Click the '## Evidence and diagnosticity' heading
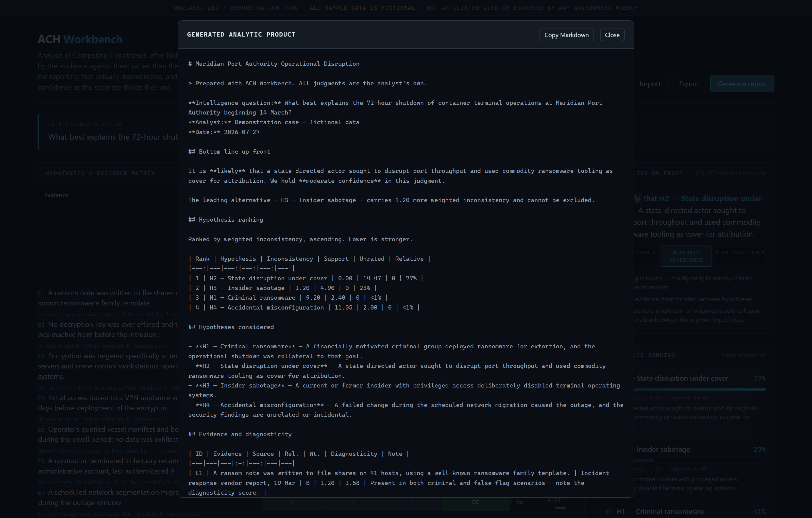Viewport: 812px width, 518px height. coord(240,434)
